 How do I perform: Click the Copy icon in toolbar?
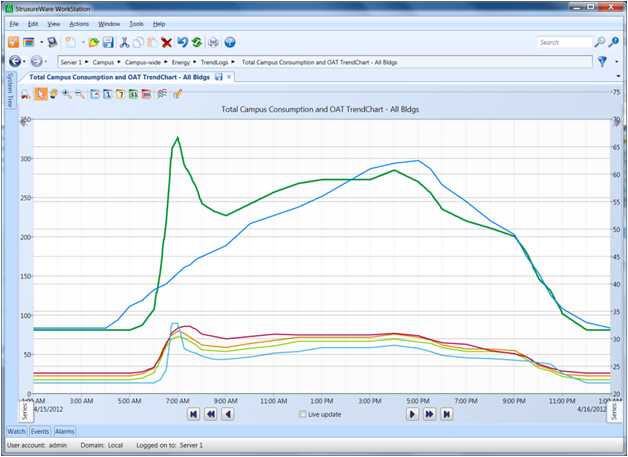139,42
